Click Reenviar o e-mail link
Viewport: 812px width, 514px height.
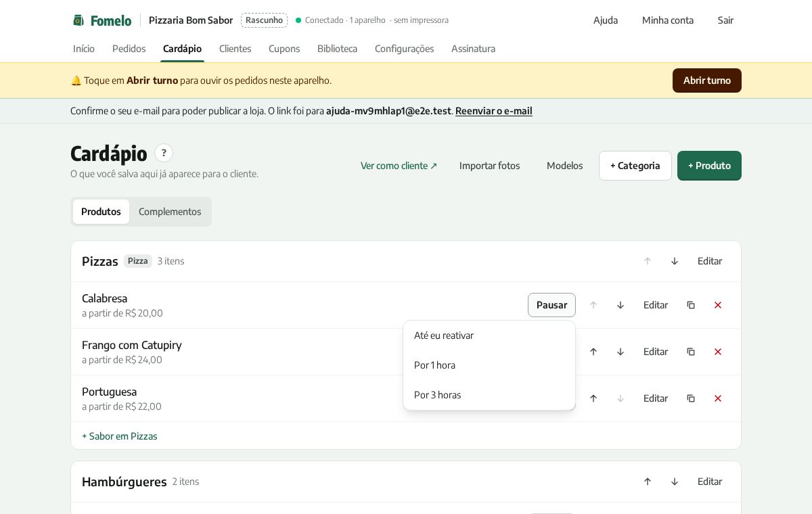click(x=494, y=111)
